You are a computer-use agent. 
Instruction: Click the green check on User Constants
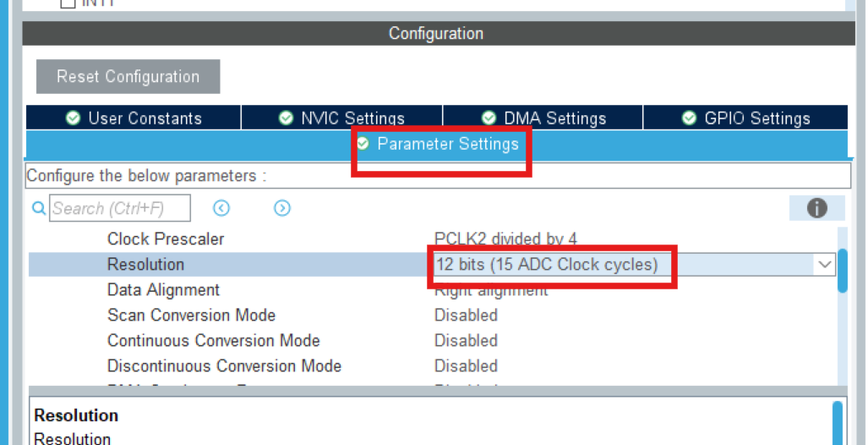73,118
